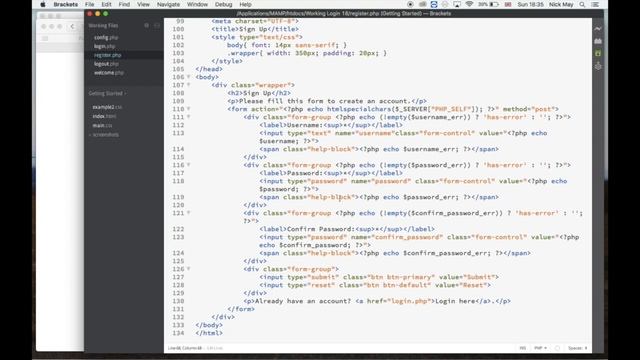The height and width of the screenshot is (360, 640).
Task: Open the Working Files gear settings icon
Action: click(147, 25)
